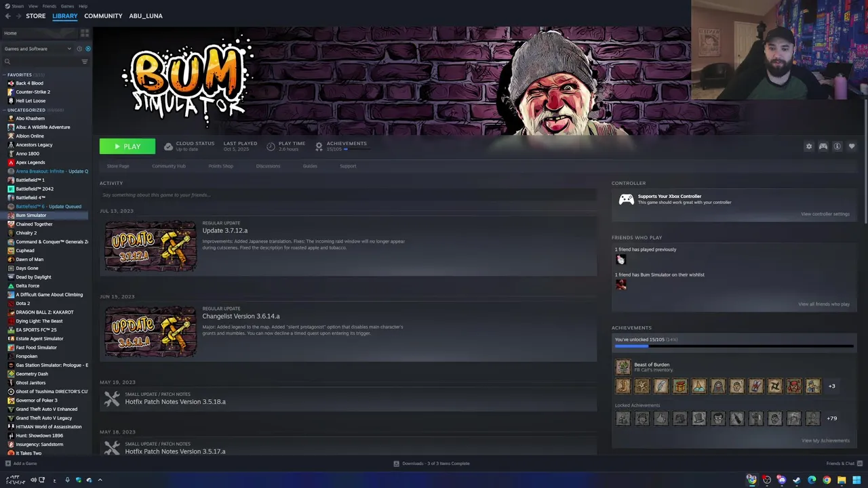
Task: Collapse the Favorites category
Action: [5, 75]
